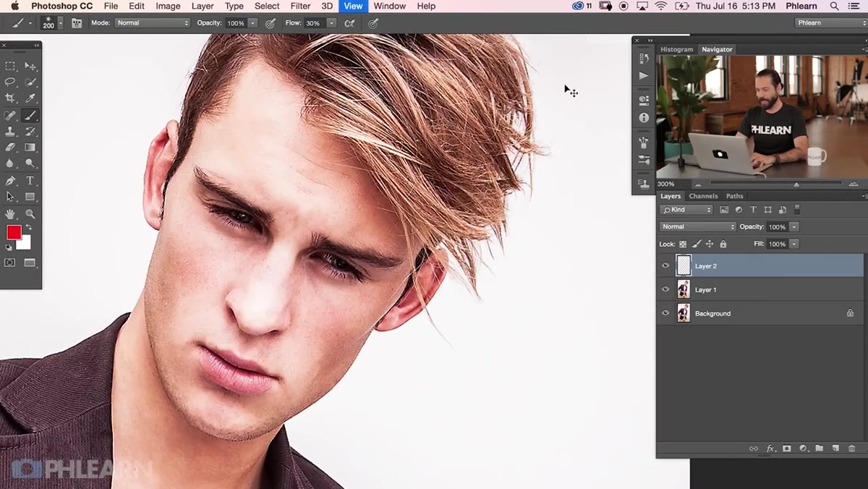The image size is (868, 489).
Task: Select the Lasso tool
Action: point(10,82)
